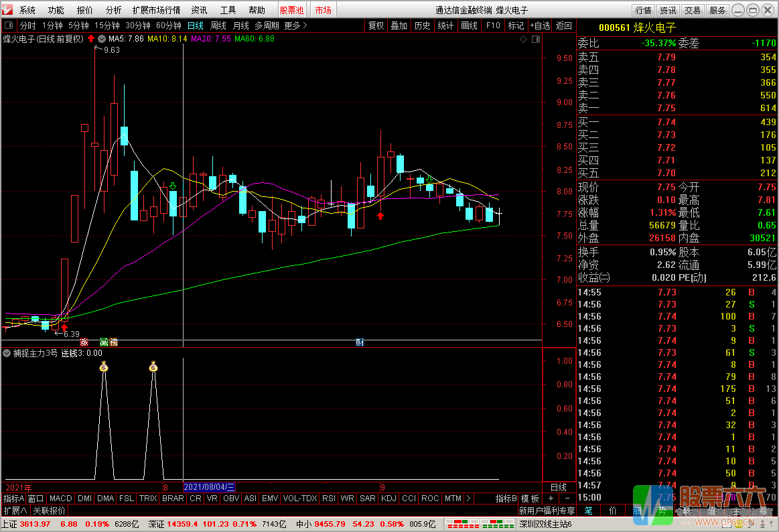Open the 多周期 multi-period view

point(267,25)
